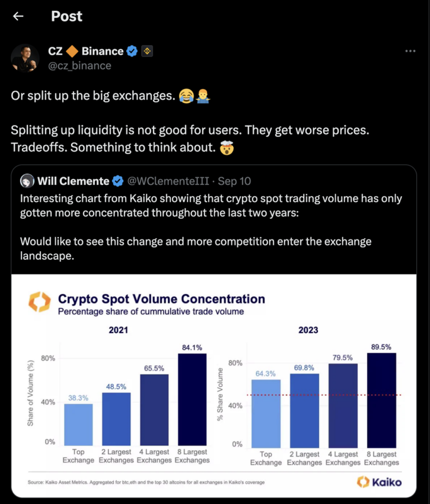Click the Kaiko logo in the chart footer
The height and width of the screenshot is (504, 430).
click(379, 482)
